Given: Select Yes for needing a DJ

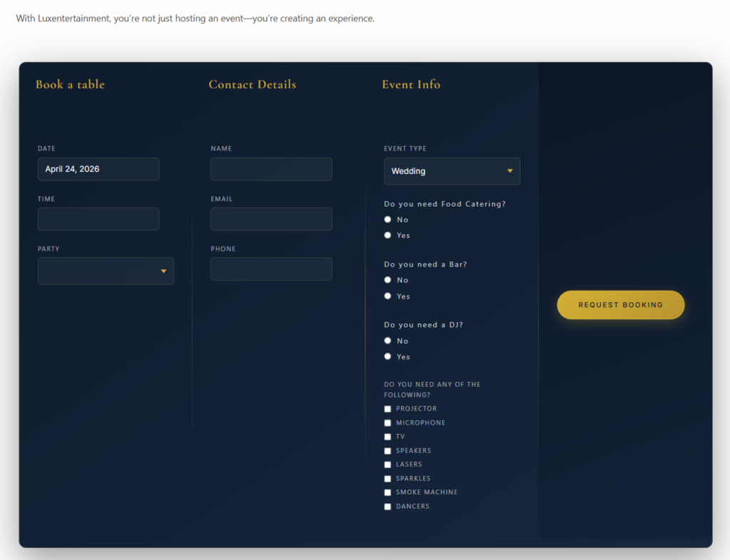Looking at the screenshot, I should tap(387, 357).
